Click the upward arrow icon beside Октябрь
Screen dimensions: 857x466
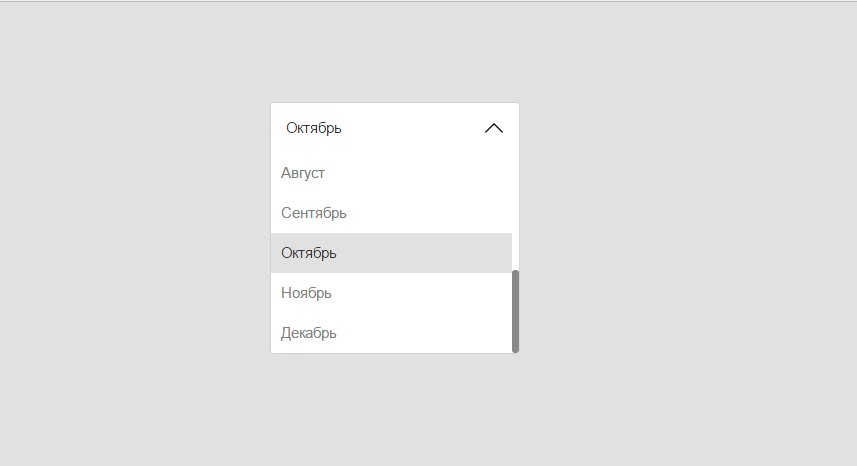pos(493,128)
